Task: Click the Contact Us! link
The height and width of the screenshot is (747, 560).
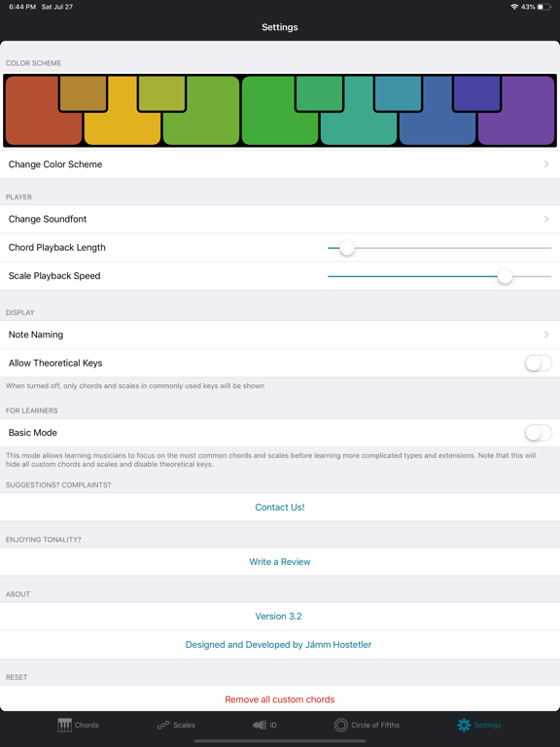Action: [280, 507]
